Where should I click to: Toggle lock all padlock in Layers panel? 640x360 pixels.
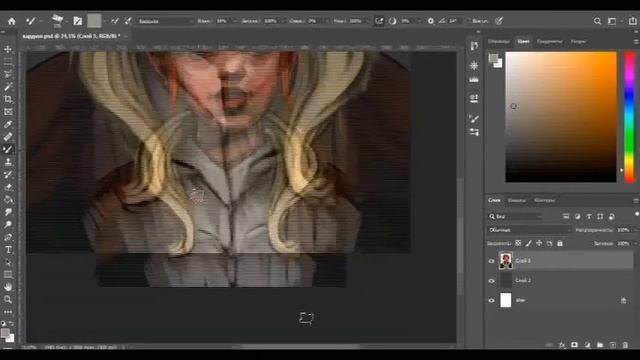(x=560, y=243)
